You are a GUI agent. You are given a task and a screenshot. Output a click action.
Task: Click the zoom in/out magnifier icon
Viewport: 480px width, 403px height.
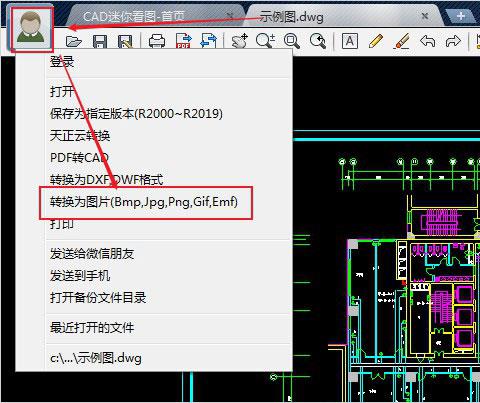(265, 41)
